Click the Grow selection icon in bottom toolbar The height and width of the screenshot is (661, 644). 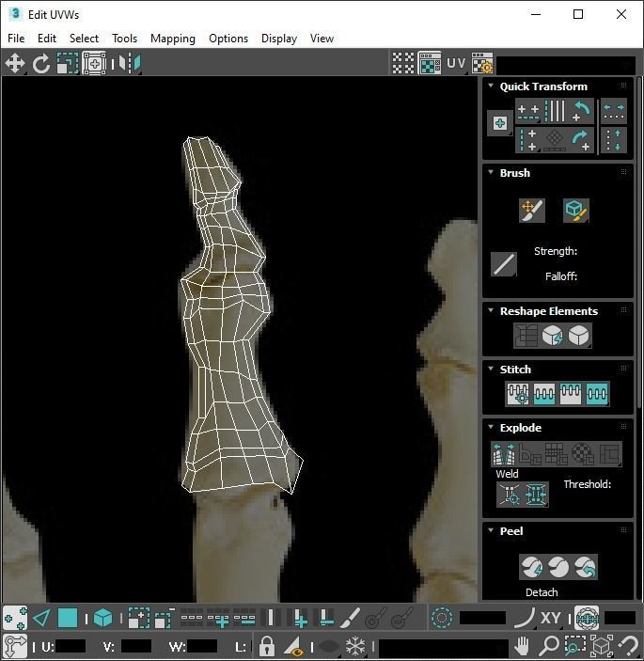point(138,619)
